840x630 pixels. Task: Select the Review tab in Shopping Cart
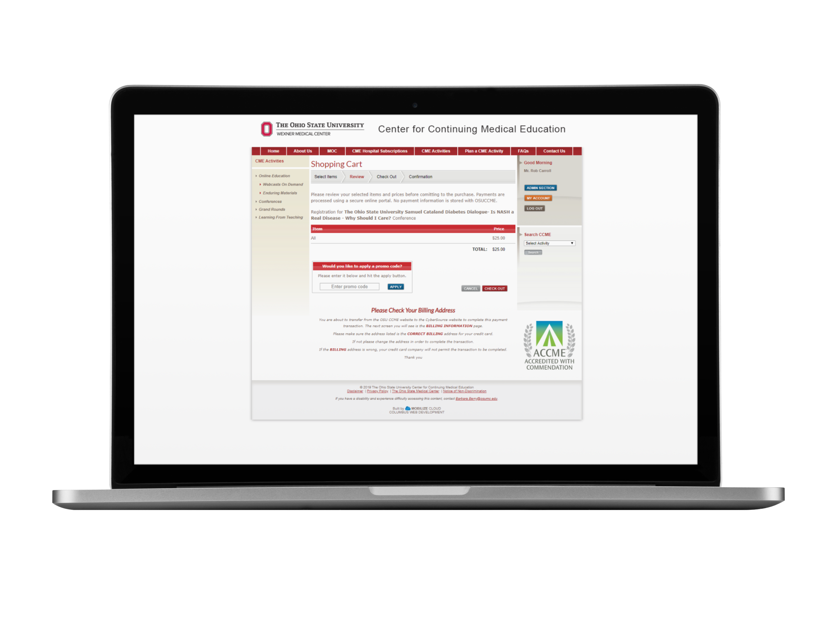click(x=356, y=177)
